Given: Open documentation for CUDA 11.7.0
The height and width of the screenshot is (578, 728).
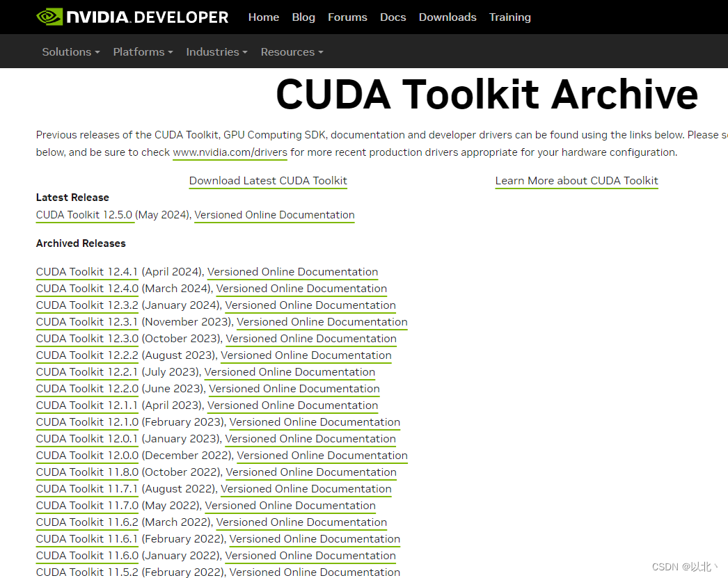Looking at the screenshot, I should tap(290, 506).
